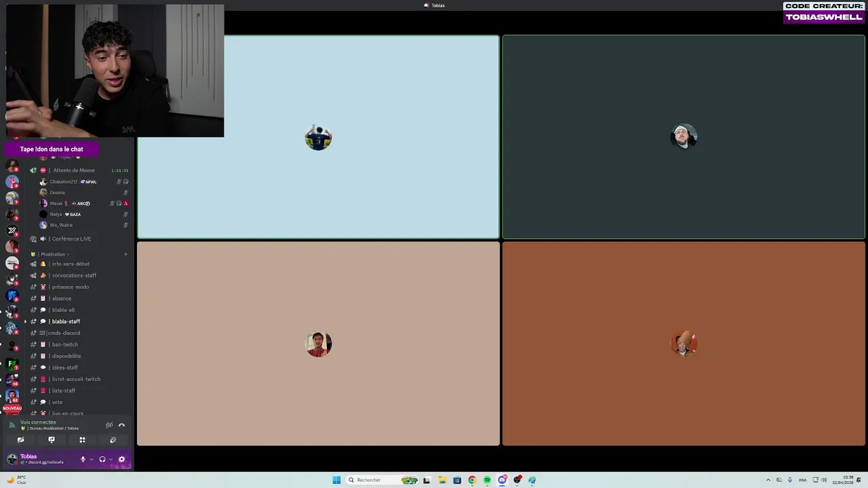Image resolution: width=868 pixels, height=488 pixels.
Task: Start screen share from voice panel
Action: click(51, 440)
